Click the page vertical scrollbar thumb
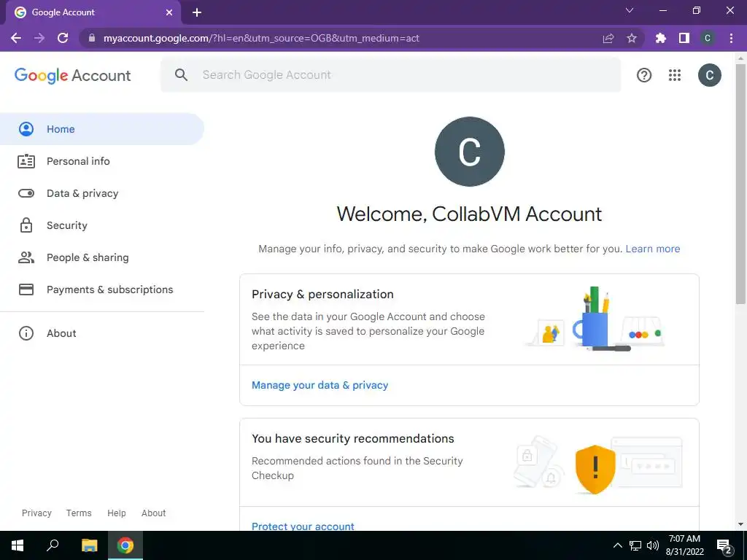Image resolution: width=747 pixels, height=560 pixels. 740,183
